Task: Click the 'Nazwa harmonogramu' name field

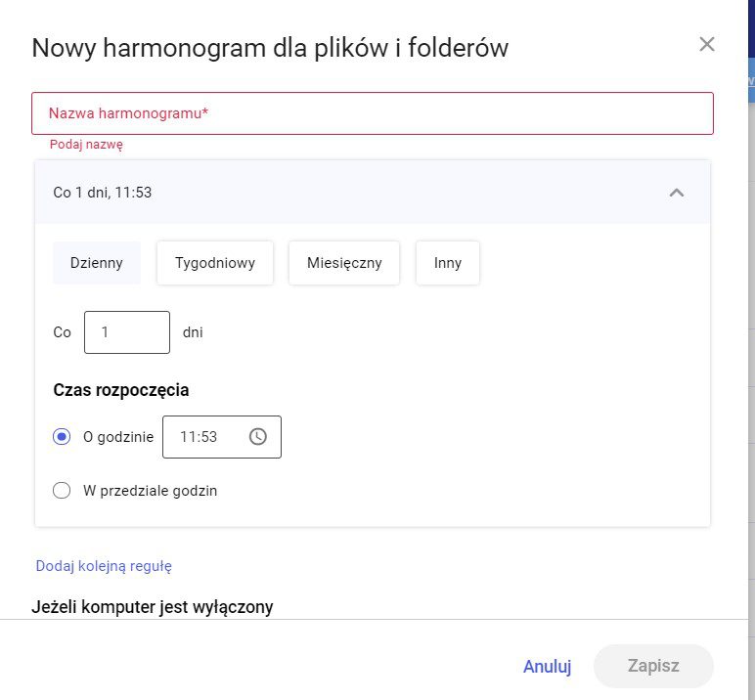Action: [372, 113]
